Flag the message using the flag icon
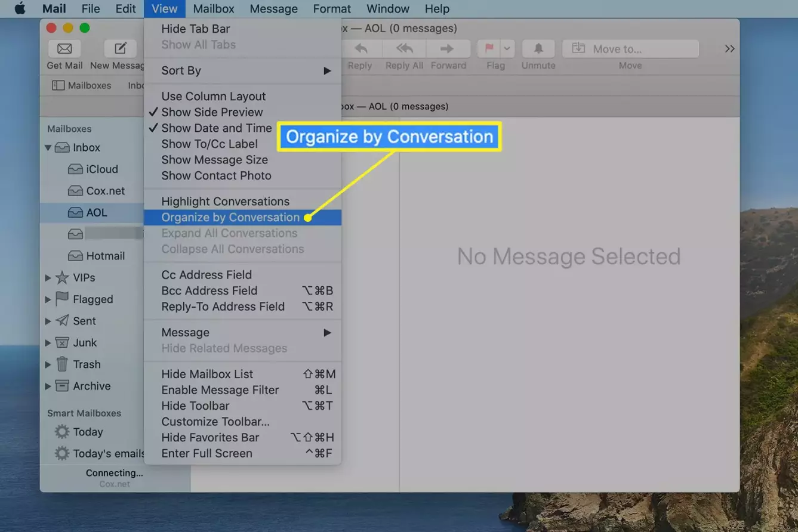The height and width of the screenshot is (532, 798). click(x=489, y=48)
